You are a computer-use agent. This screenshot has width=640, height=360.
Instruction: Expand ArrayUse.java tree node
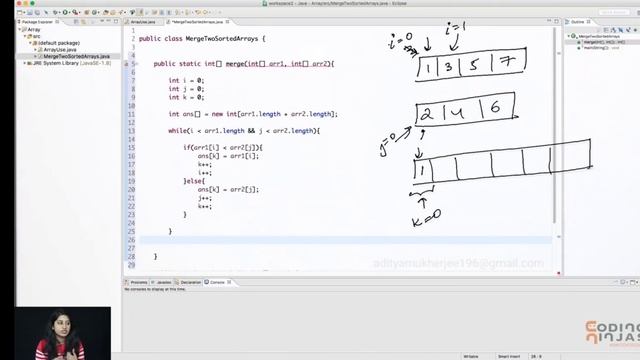36,49
